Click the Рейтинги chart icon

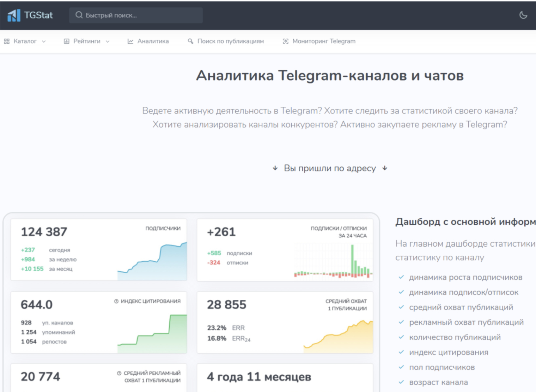(66, 41)
